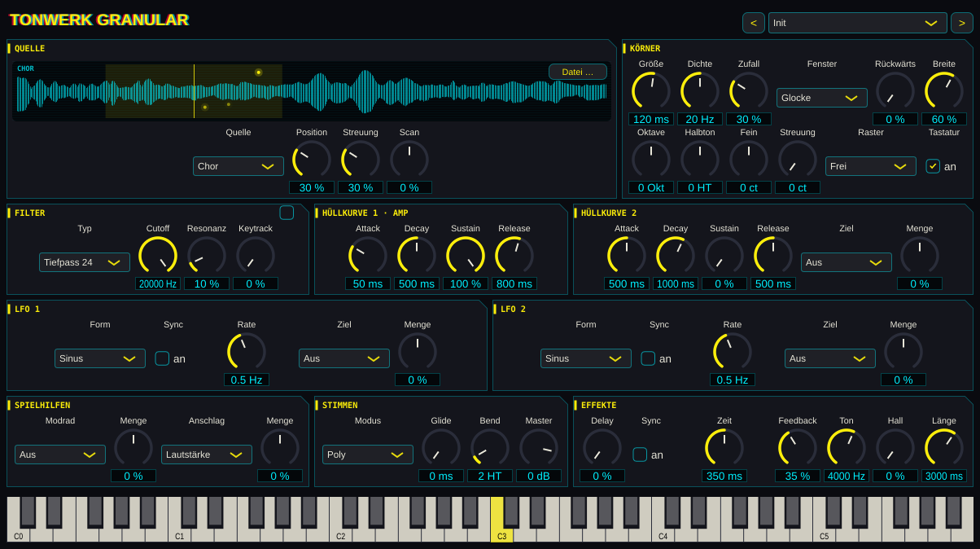Open the LFO 1 Ziel dropdown
980x549 pixels.
344,358
